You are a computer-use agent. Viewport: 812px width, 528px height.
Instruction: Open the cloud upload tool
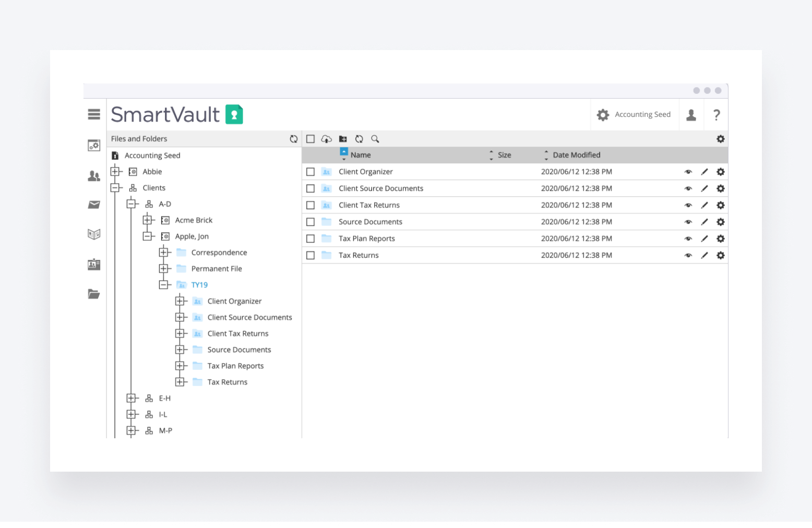tap(326, 139)
